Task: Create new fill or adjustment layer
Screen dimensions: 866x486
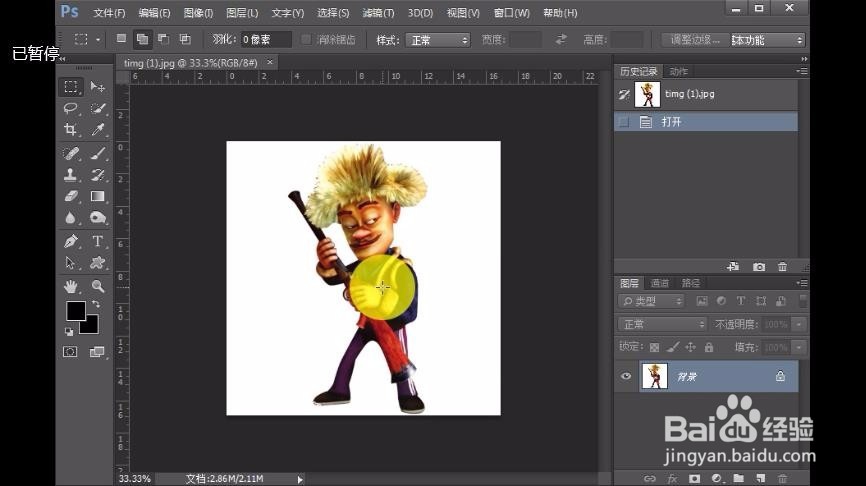Action: coord(717,478)
